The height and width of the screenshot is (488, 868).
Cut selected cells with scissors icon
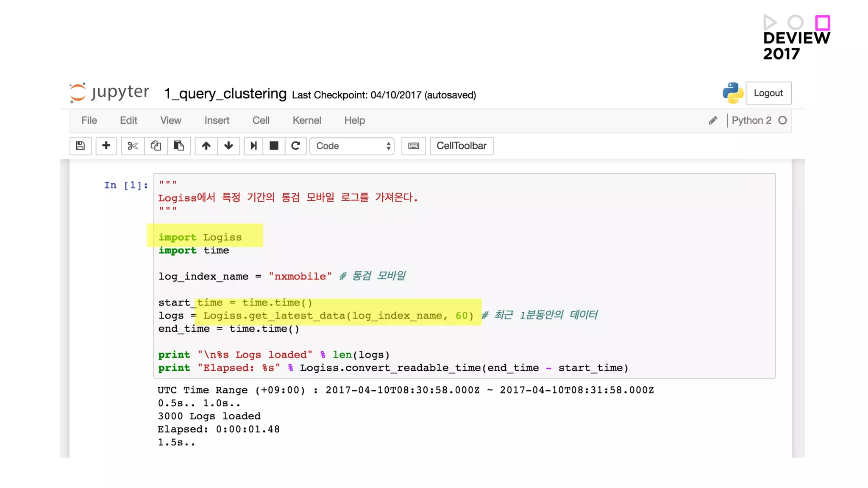[133, 146]
